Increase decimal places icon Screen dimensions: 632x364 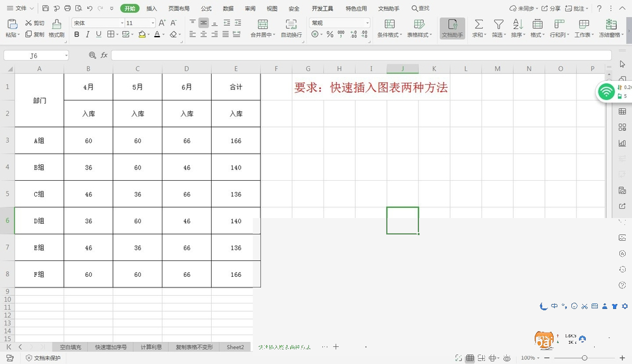click(x=353, y=34)
